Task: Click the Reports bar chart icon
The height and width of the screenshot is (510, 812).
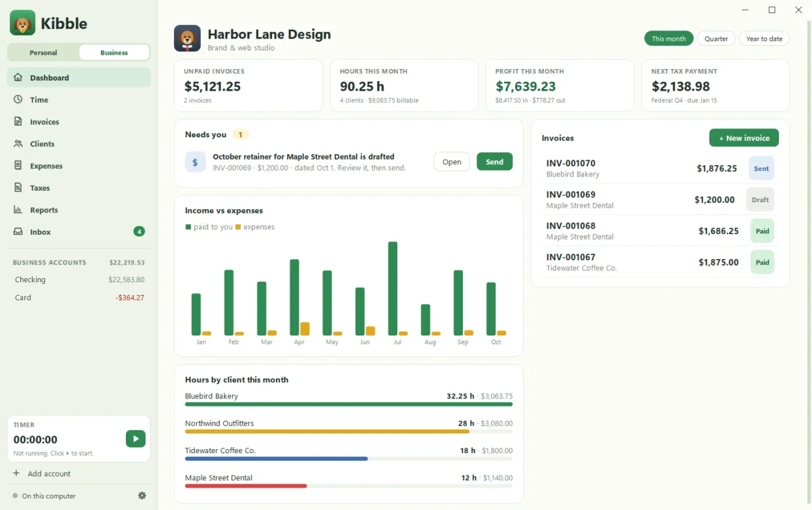Action: click(18, 210)
